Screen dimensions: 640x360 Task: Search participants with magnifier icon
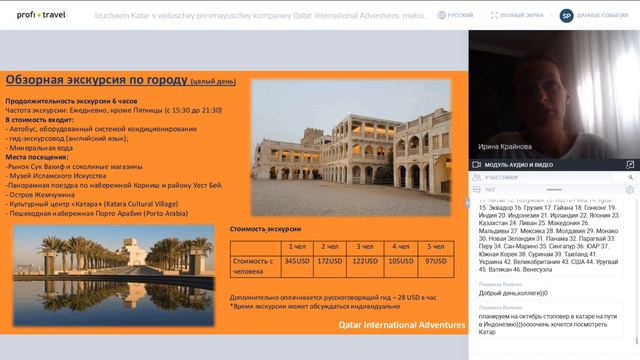(x=631, y=177)
